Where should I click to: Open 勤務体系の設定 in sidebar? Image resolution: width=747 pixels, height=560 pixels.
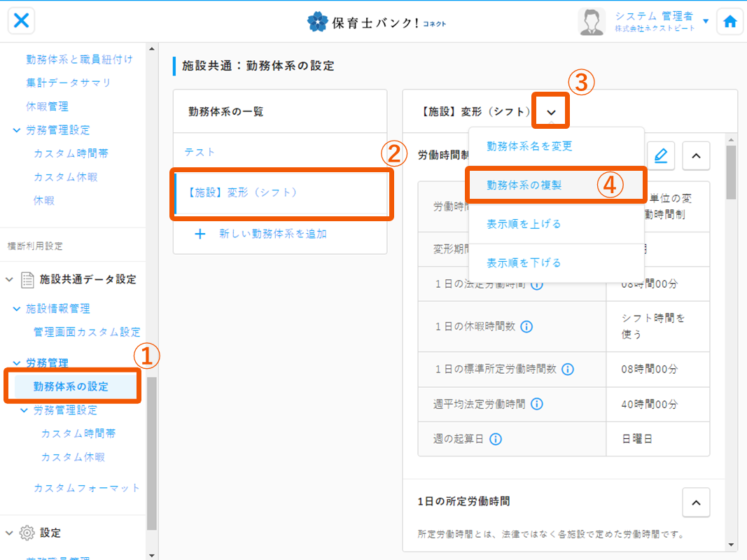(71, 386)
